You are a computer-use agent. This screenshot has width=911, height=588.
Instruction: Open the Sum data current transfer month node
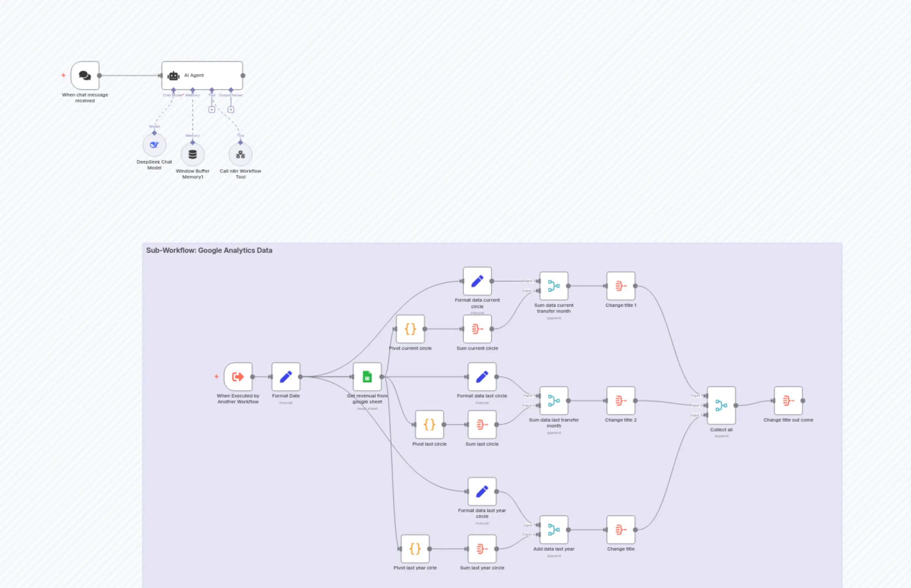tap(554, 286)
